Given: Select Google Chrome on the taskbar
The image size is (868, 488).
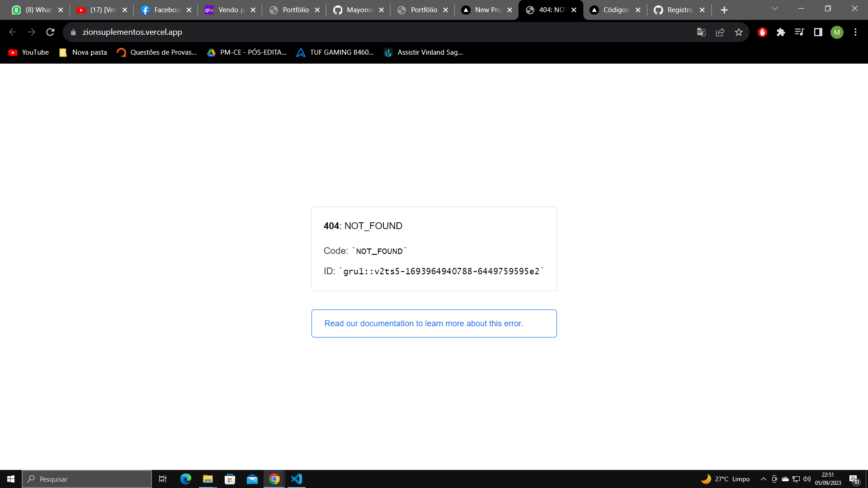Looking at the screenshot, I should [274, 479].
